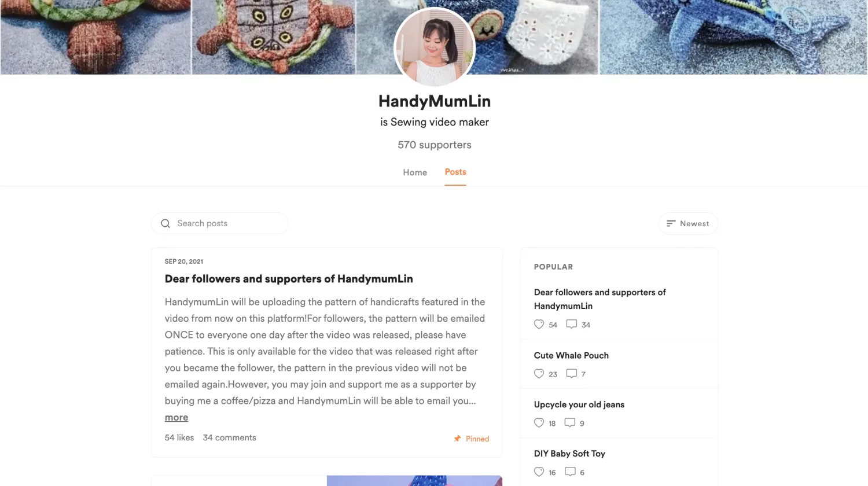
Task: Click the comment icon under Cute Whale Pouch
Action: pos(571,374)
